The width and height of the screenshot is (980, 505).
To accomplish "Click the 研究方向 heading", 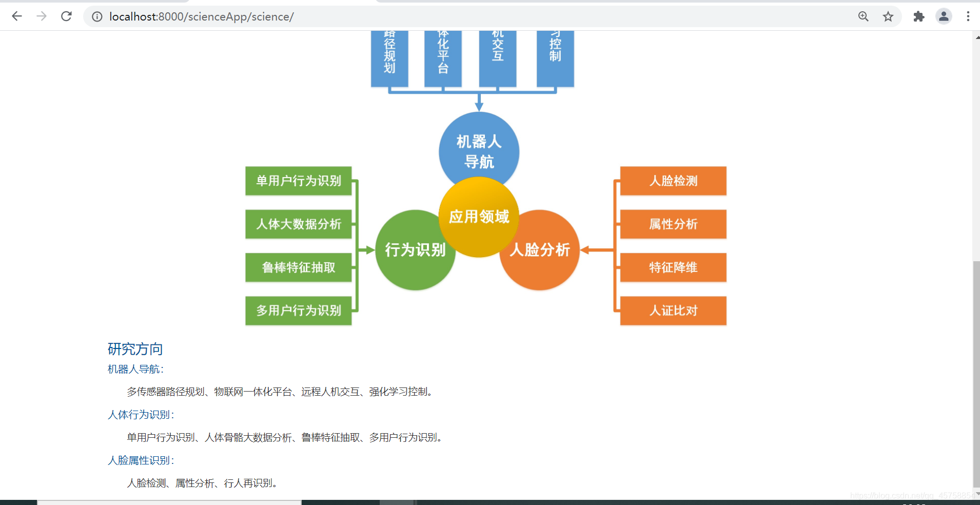I will coord(135,349).
